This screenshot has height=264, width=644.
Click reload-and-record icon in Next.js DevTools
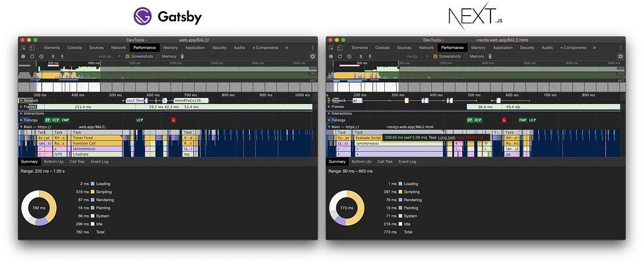coord(340,56)
